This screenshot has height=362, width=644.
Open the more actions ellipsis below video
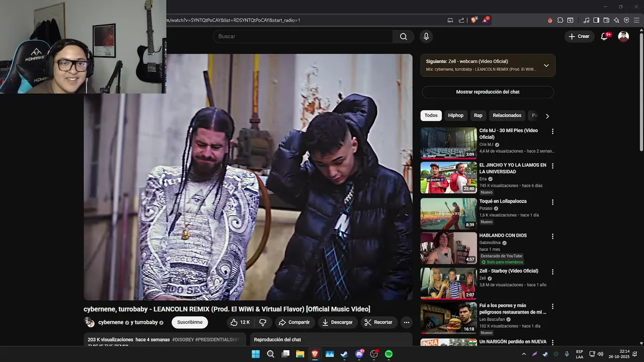click(407, 322)
